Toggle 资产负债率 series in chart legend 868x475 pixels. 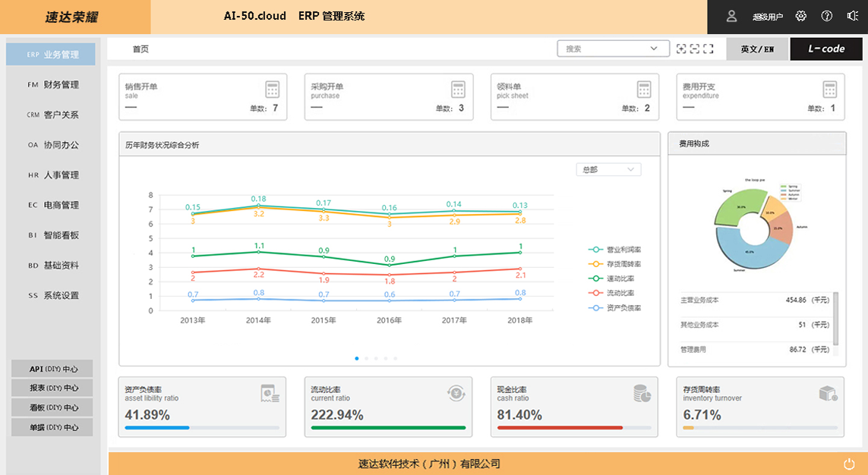(616, 308)
